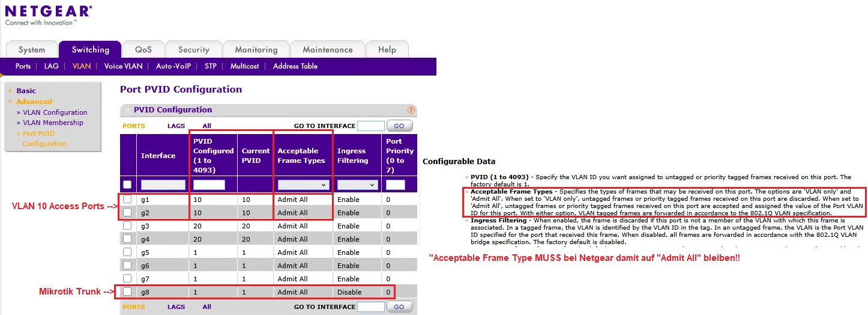Viewport: 868px width, 315px height.
Task: Select the Switching tab
Action: [90, 49]
